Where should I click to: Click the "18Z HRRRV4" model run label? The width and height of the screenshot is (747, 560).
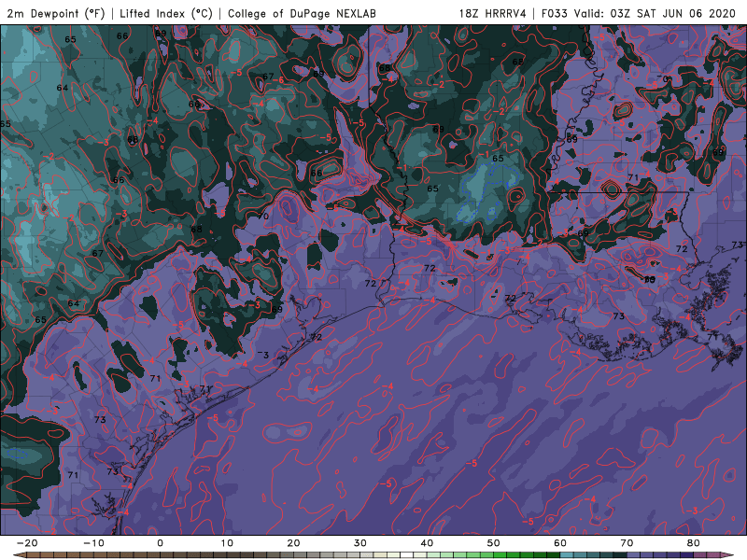pos(492,13)
